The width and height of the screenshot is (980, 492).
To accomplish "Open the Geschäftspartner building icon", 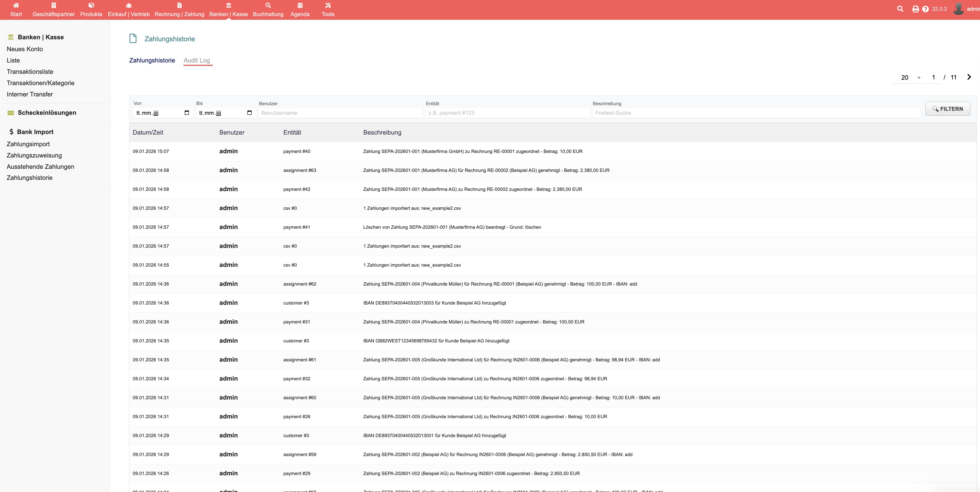I will click(x=54, y=5).
